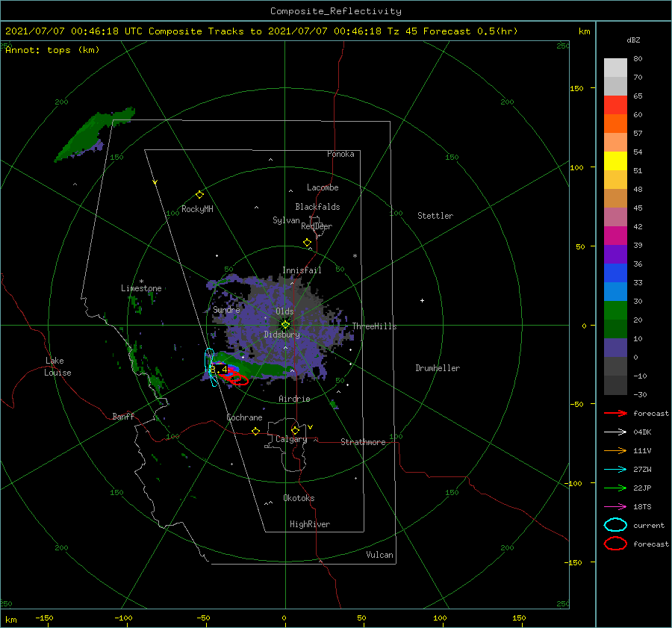Click the red forecast storm ellipse near 8.4
This screenshot has height=628, width=672.
point(237,379)
